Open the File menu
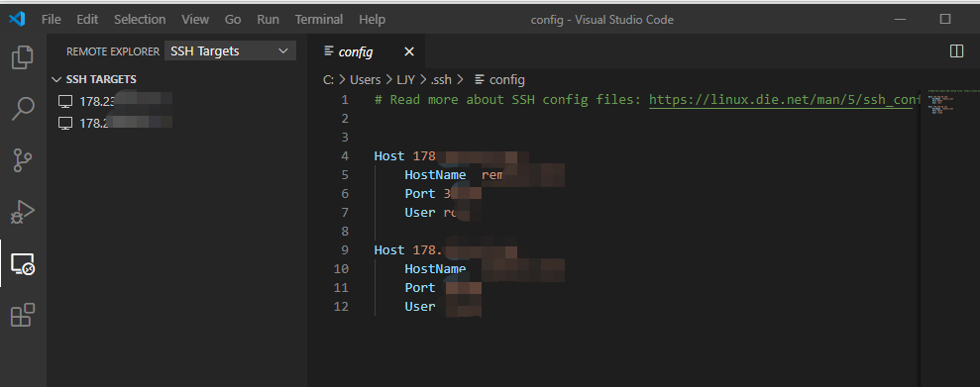This screenshot has height=387, width=980. point(52,20)
